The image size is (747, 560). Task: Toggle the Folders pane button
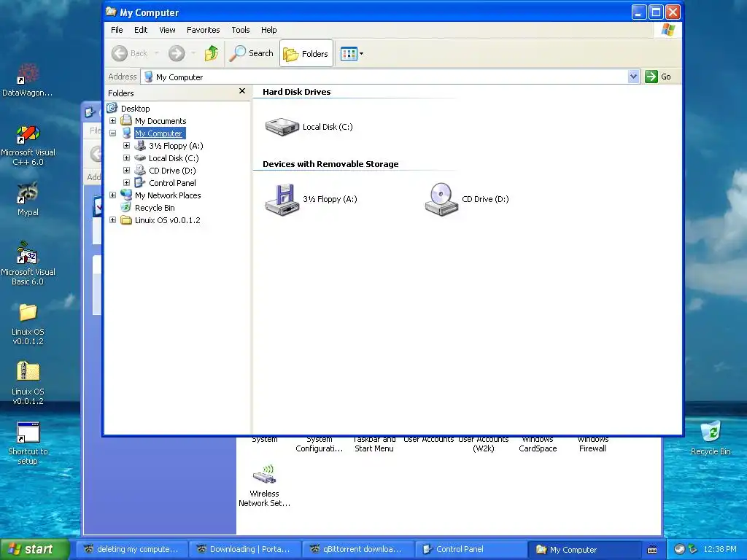click(x=306, y=54)
